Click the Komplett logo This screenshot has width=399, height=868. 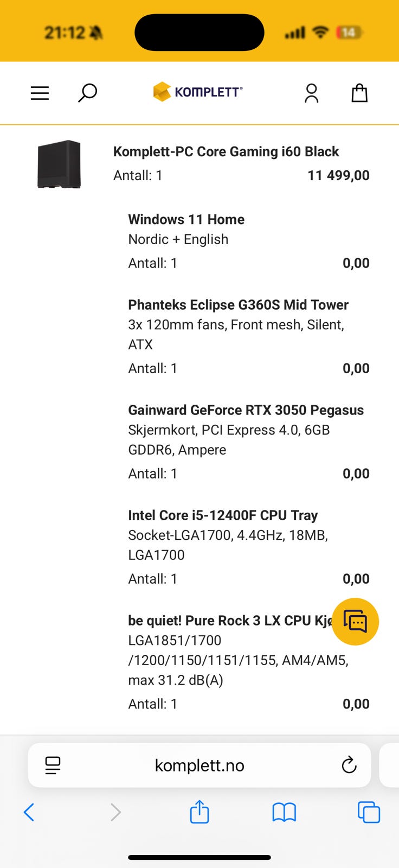pyautogui.click(x=198, y=92)
